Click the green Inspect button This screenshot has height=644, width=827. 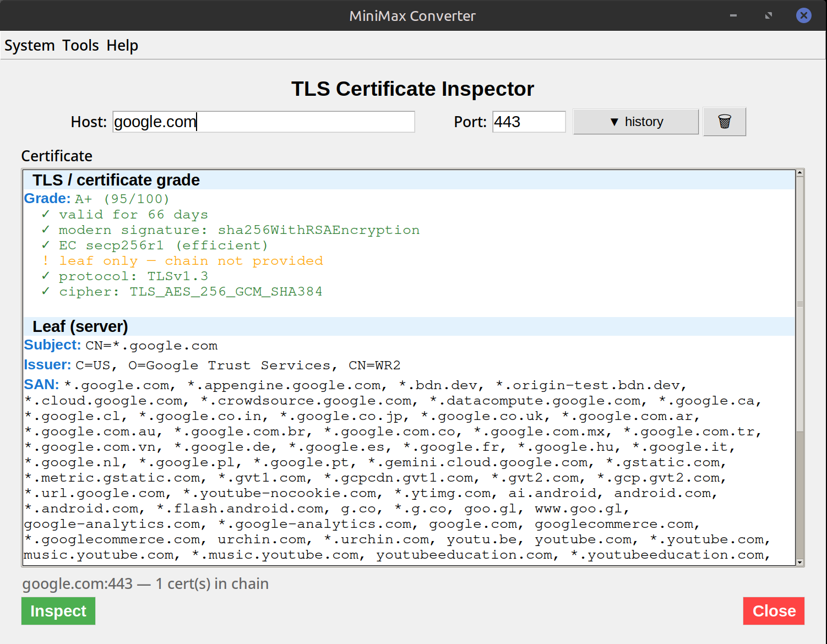[58, 611]
